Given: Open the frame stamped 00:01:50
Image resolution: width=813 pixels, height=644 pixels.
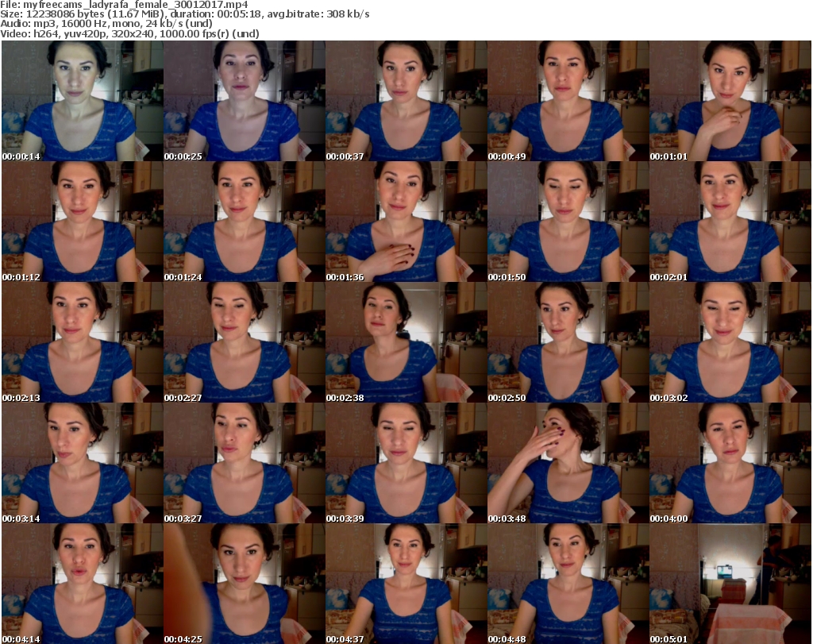Looking at the screenshot, I should [568, 222].
